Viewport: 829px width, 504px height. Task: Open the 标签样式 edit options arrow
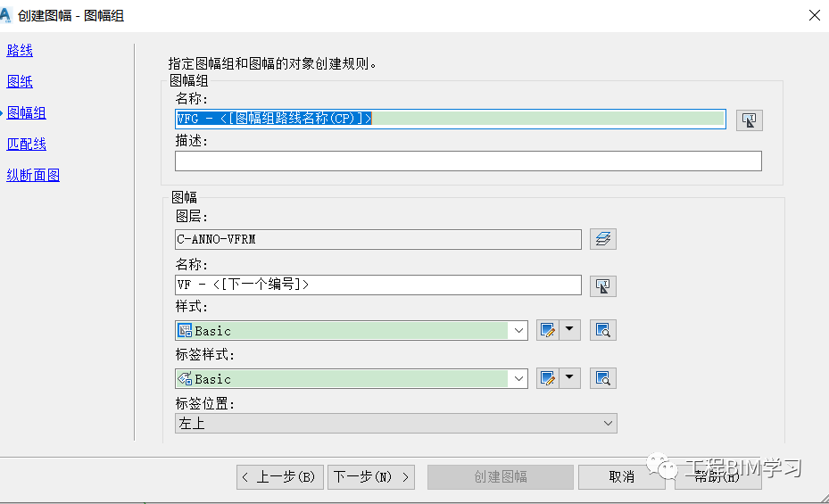(x=569, y=378)
